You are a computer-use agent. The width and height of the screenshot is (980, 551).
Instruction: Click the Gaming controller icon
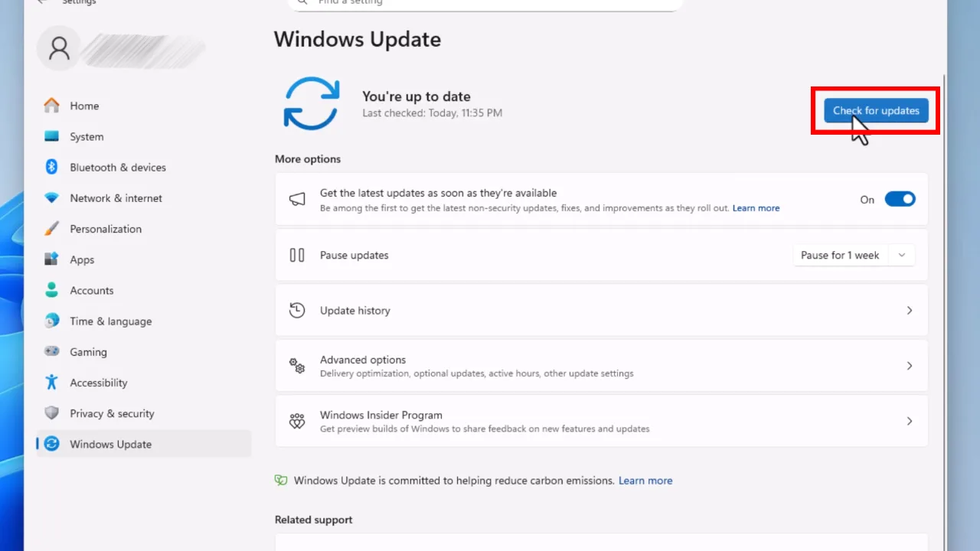(51, 351)
